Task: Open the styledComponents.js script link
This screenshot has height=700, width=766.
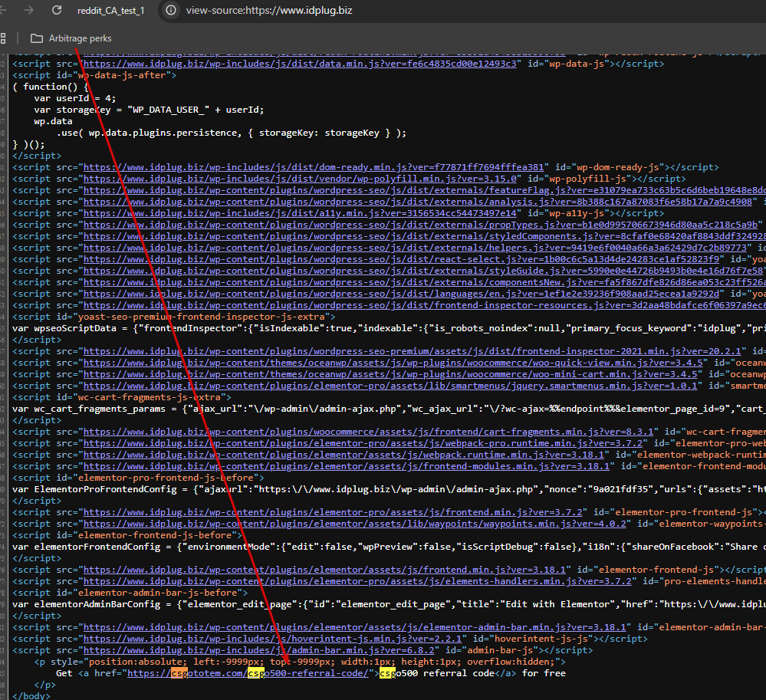Action: [425, 236]
